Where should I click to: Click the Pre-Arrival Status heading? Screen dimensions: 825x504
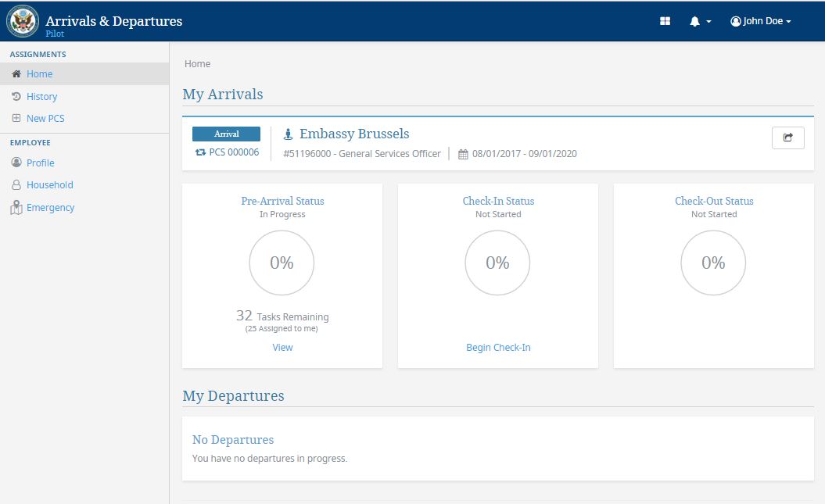click(x=282, y=201)
